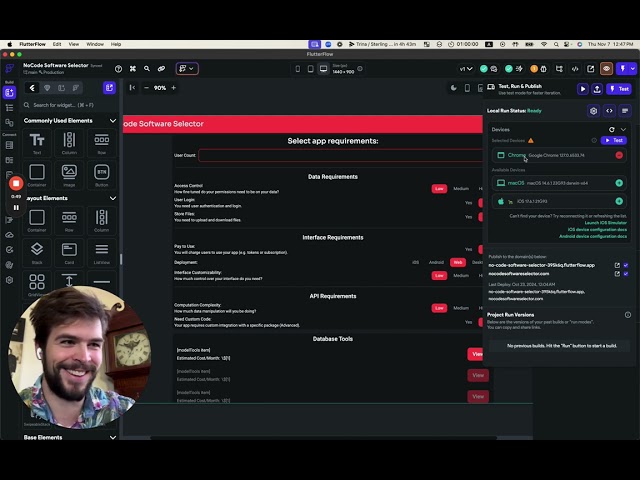Screen dimensions: 640x480
Task: Open project search magnifier icon
Action: (147, 69)
